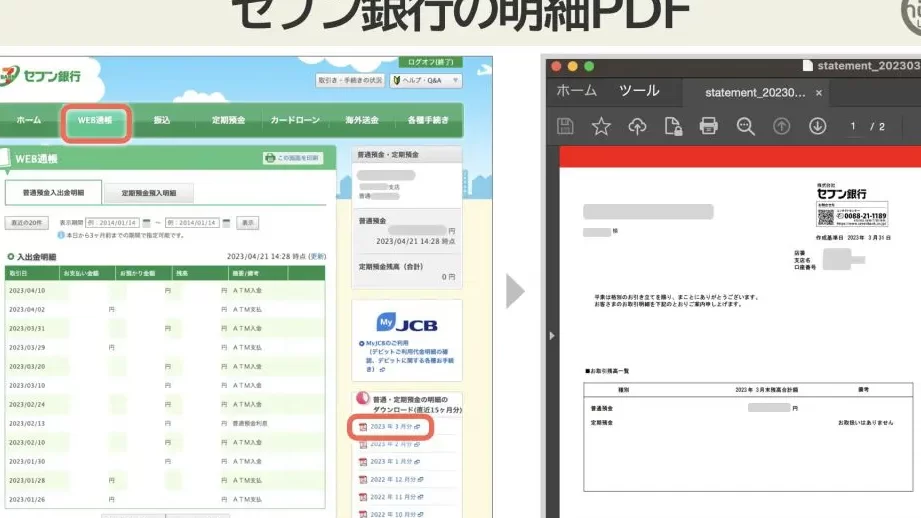Screen dimensions: 921x518
Task: Select the 2023/01/30 transaction row
Action: pos(165,462)
